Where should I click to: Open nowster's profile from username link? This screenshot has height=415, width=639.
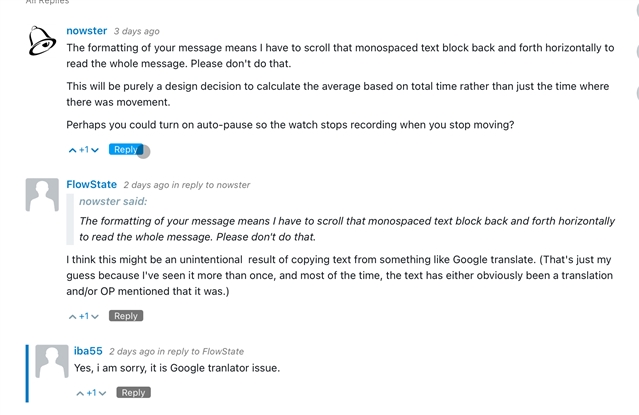click(86, 31)
